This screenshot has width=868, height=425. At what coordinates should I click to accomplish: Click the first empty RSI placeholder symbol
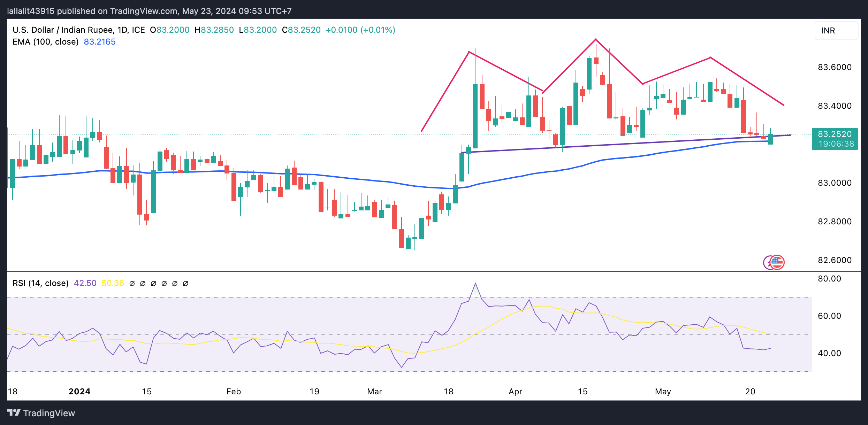tap(132, 284)
